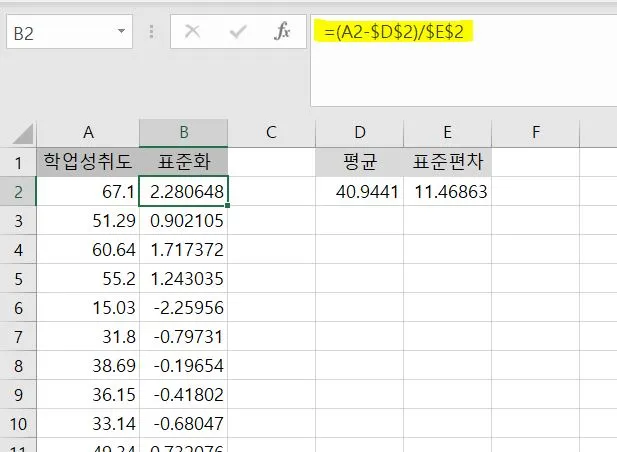The width and height of the screenshot is (617, 452).
Task: Select the cell with 1.717372
Action: click(x=184, y=249)
